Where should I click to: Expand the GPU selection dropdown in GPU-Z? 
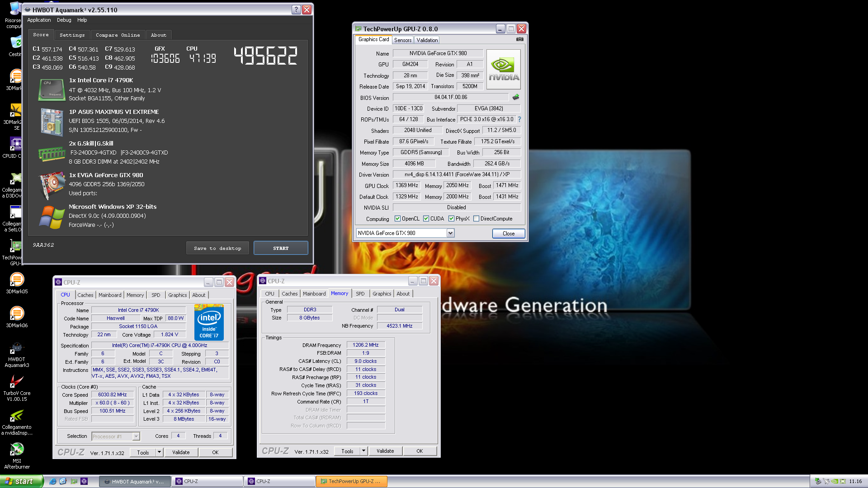click(450, 233)
